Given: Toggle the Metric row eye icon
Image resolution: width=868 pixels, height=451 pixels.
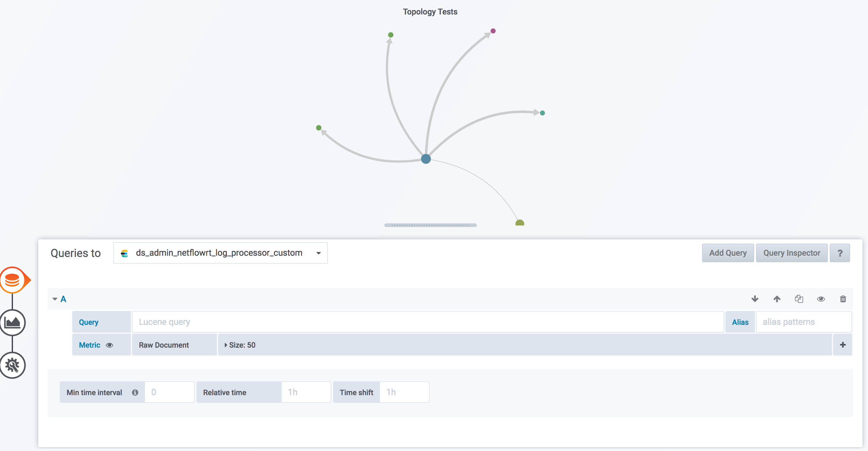Looking at the screenshot, I should click(x=109, y=345).
